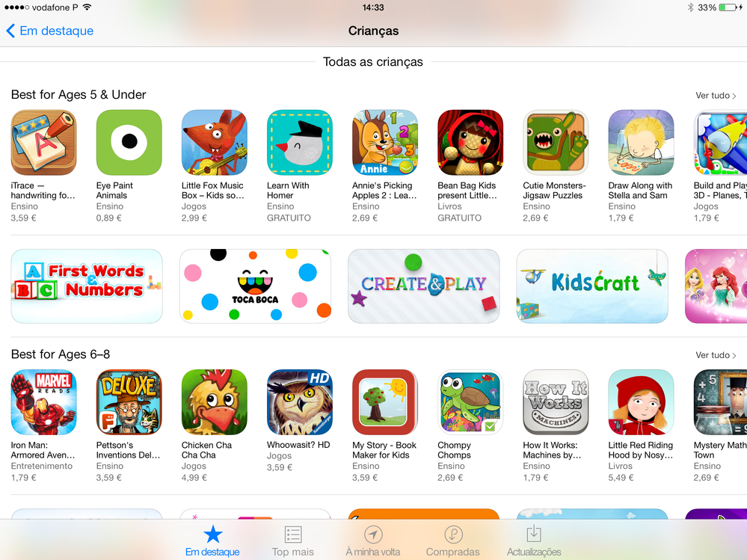The height and width of the screenshot is (560, 747).
Task: Open the Whoowasit? HD owl icon
Action: click(x=299, y=402)
